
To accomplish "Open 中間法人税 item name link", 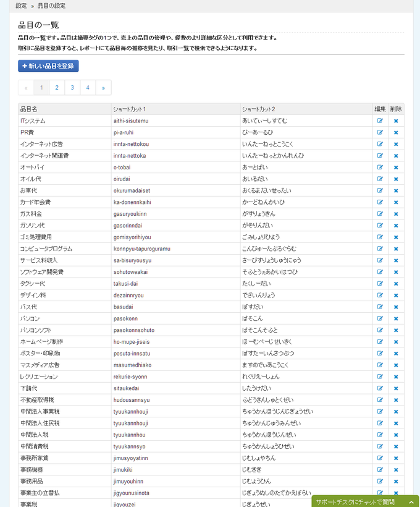I will point(34,435).
